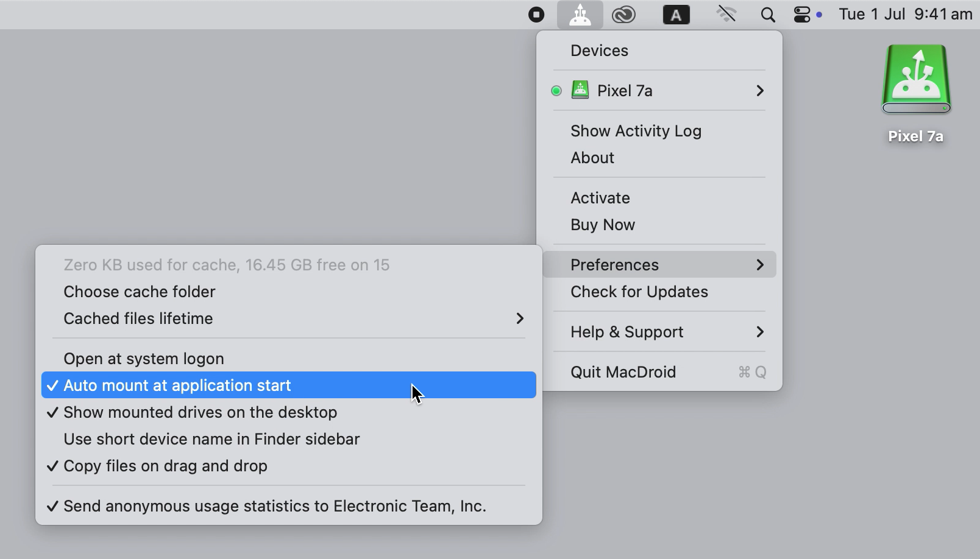Open Control Center
Screen dimensions: 980x559
[x=802, y=15]
